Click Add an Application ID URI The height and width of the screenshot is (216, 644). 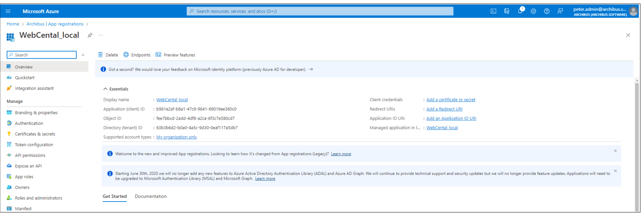(451, 118)
